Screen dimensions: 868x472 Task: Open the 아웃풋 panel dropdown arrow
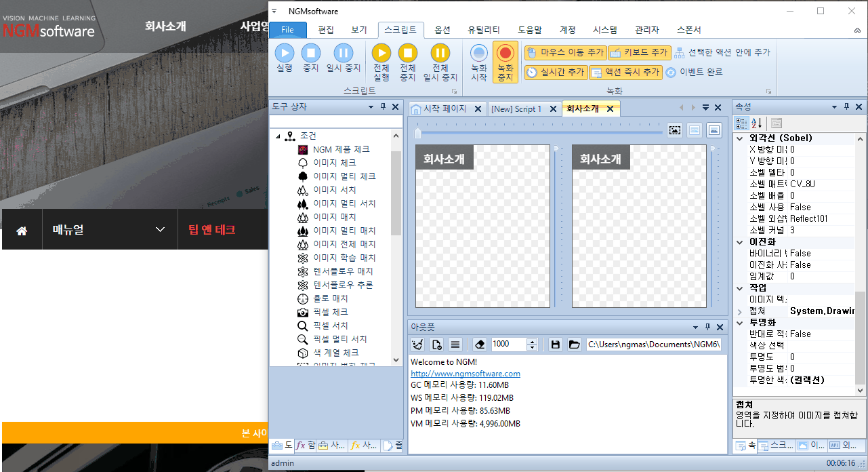(x=695, y=326)
